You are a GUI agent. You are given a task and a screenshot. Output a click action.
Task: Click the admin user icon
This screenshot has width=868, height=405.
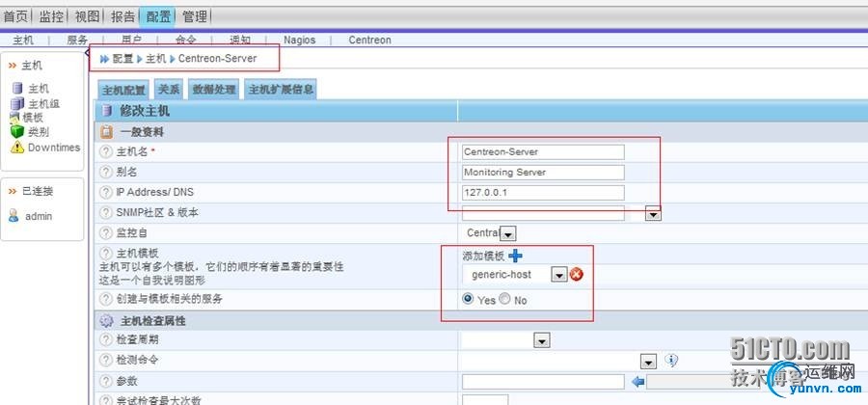point(14,216)
